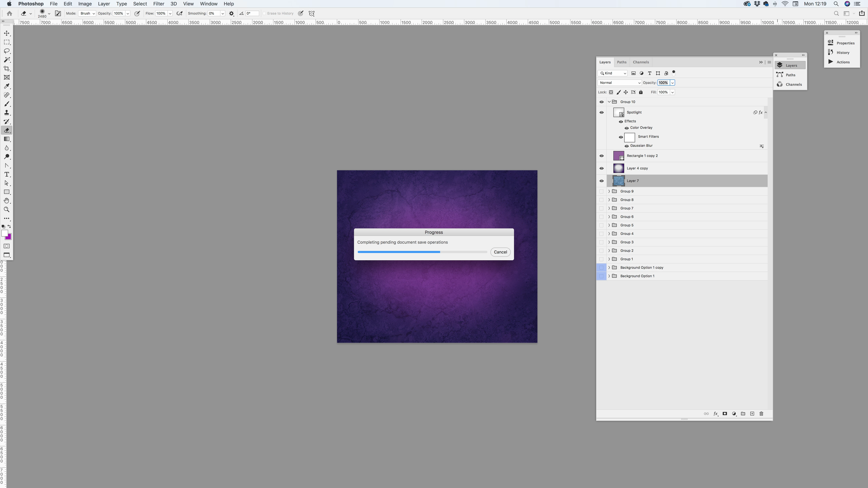Click the delete layer trash icon
Viewport: 868px width, 488px height.
761,414
